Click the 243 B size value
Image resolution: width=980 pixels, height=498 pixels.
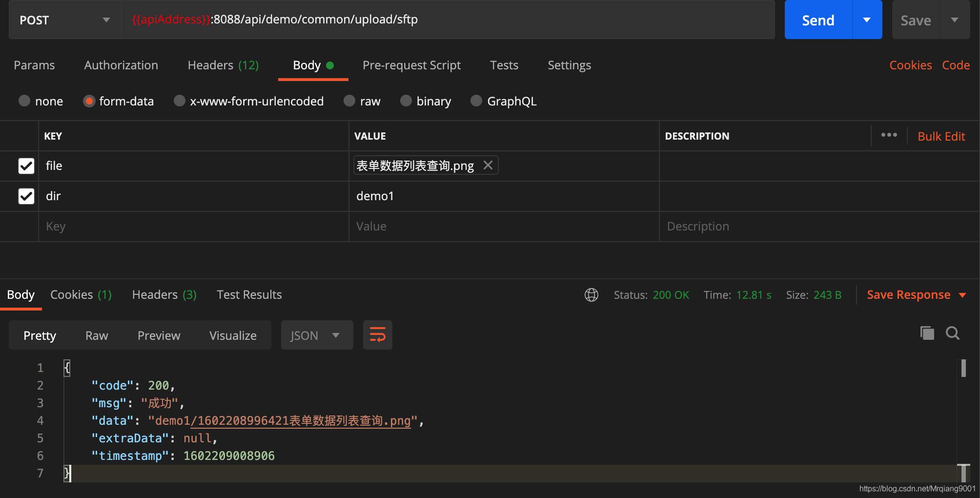827,295
